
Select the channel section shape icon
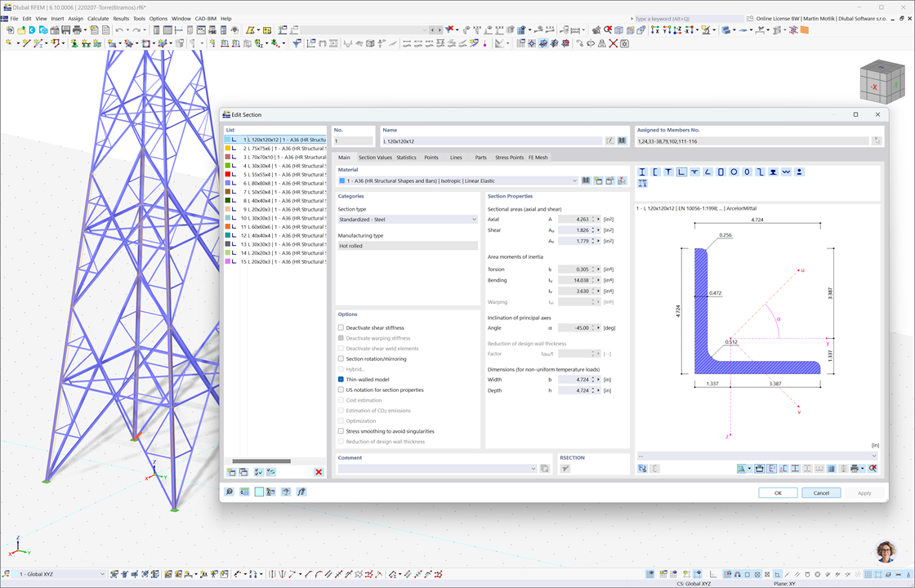pyautogui.click(x=656, y=171)
